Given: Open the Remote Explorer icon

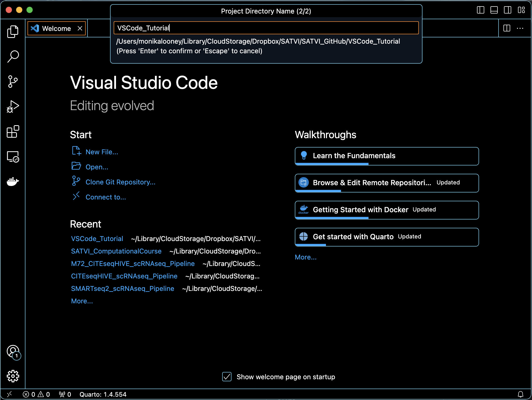Looking at the screenshot, I should (x=13, y=157).
